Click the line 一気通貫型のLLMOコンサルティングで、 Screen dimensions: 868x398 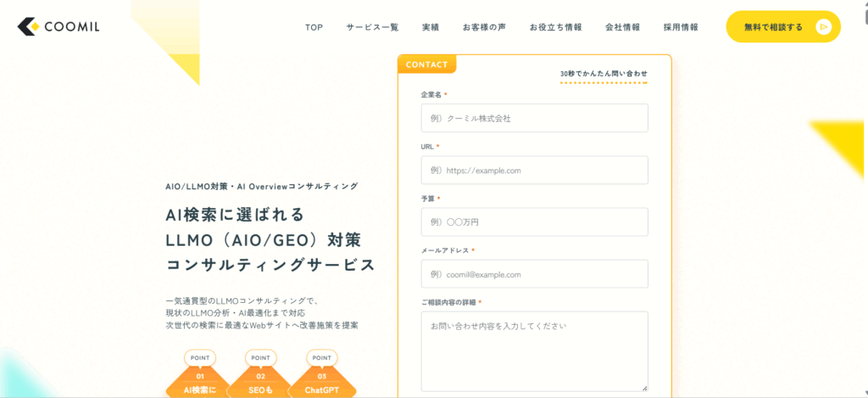click(x=242, y=300)
